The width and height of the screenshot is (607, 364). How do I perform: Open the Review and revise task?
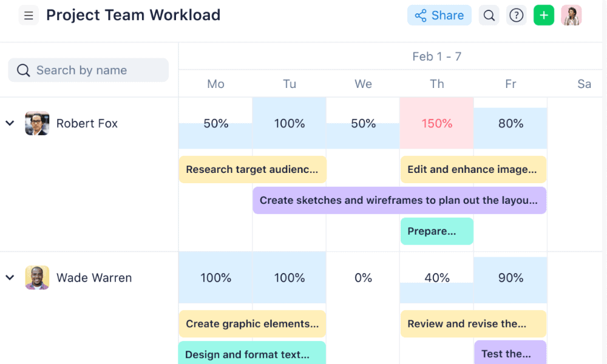(x=473, y=324)
